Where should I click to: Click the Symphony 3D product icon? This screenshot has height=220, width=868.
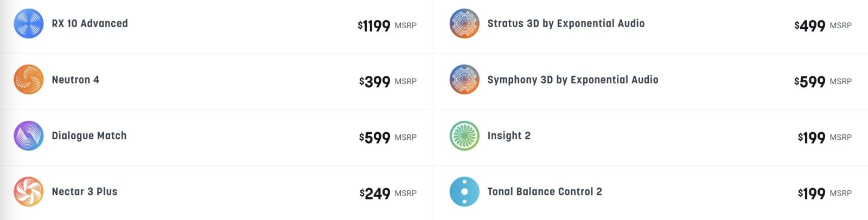pos(464,80)
